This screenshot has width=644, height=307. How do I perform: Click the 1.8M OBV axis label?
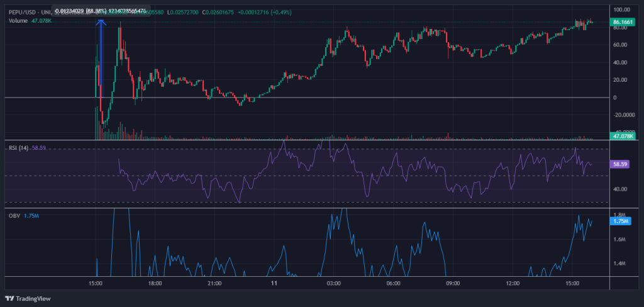point(619,215)
